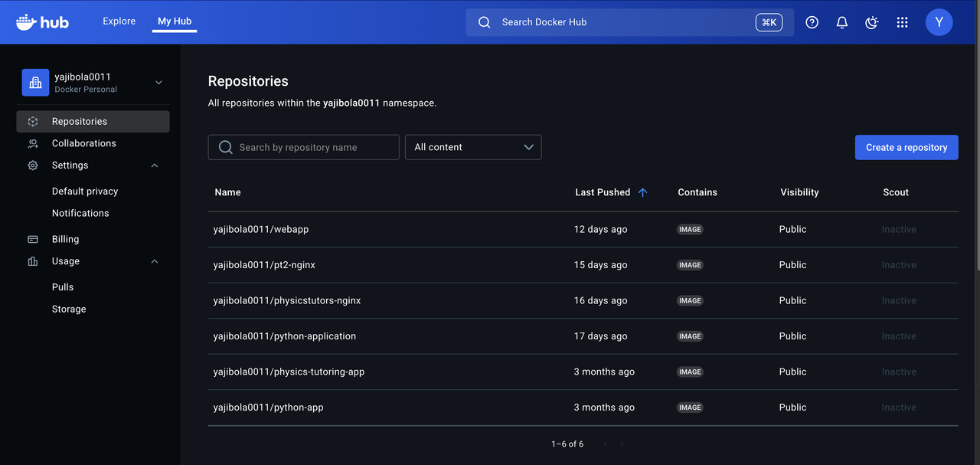Open the Y user avatar menu

pos(939,22)
